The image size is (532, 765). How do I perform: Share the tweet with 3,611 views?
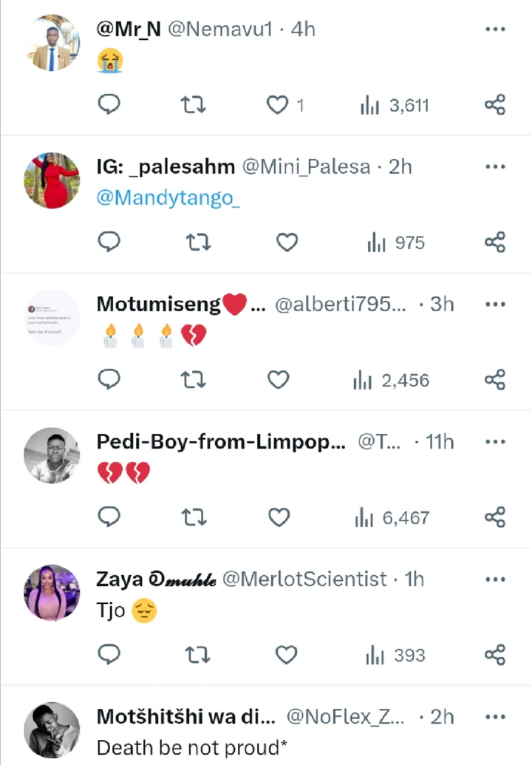click(x=495, y=105)
